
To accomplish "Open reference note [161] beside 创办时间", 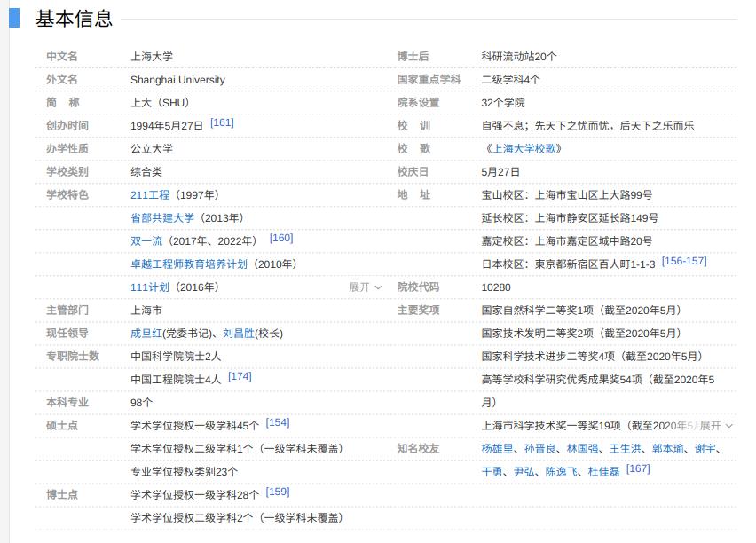I will coord(223,123).
